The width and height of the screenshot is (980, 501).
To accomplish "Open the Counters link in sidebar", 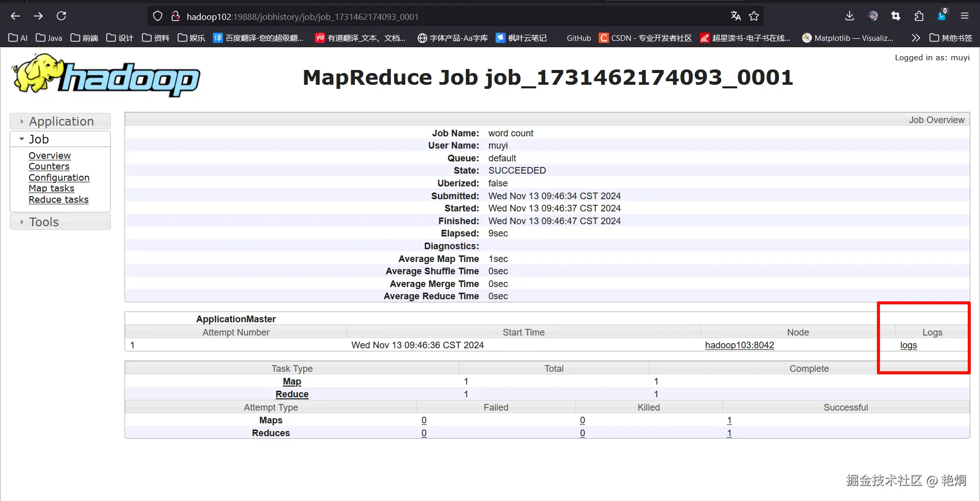I will click(x=49, y=166).
